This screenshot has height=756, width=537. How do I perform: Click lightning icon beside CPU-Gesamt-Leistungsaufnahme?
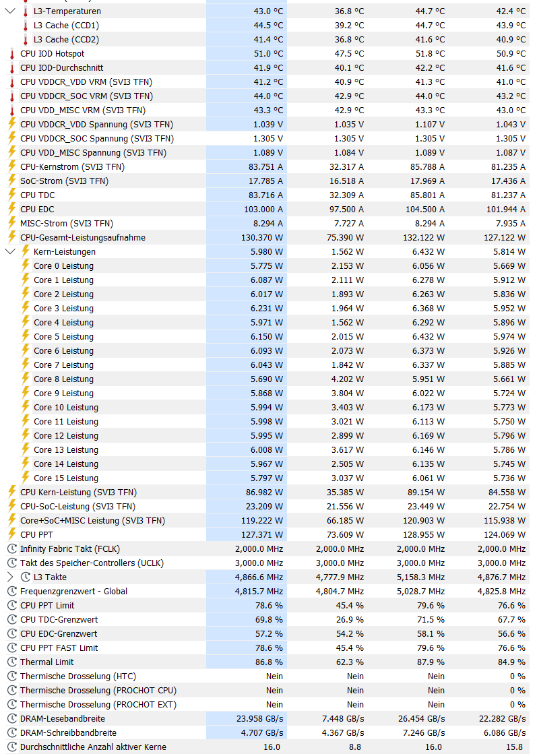pyautogui.click(x=12, y=237)
